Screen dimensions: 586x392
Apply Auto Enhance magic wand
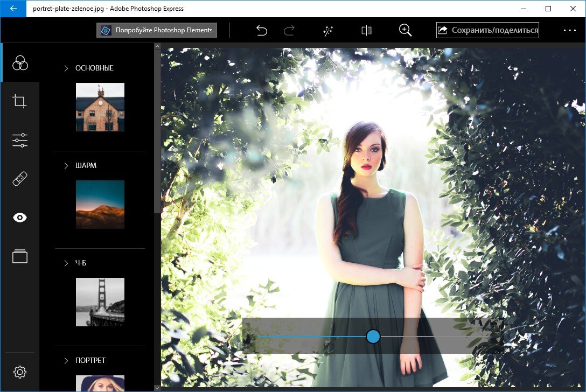click(328, 31)
